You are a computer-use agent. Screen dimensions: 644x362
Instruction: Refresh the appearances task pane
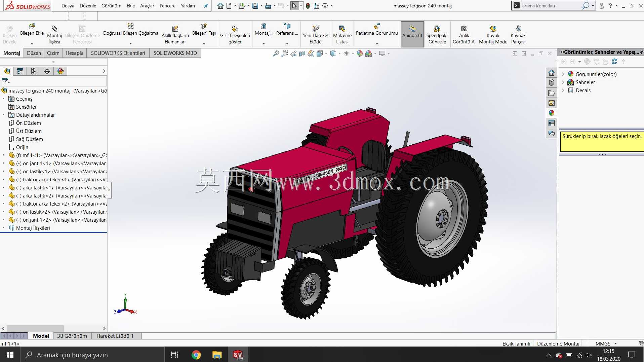click(614, 62)
